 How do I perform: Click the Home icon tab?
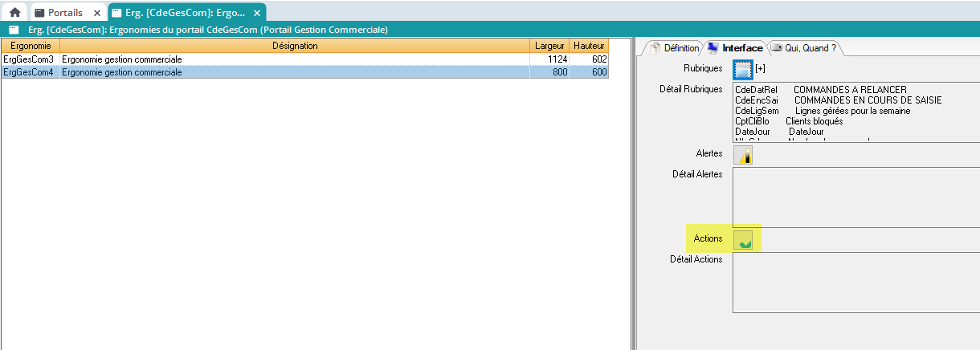click(x=14, y=13)
